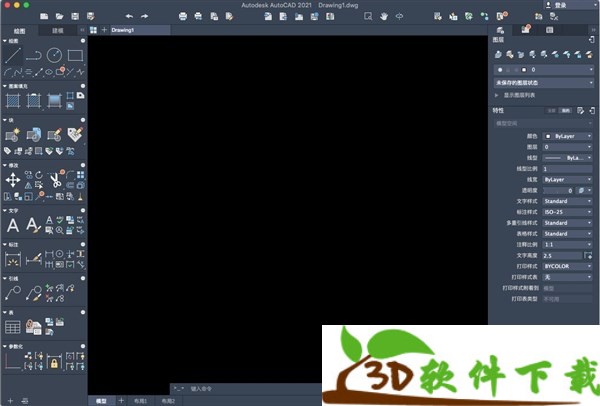Click the Save icon in toolbar
The image size is (600, 406).
[x=75, y=16]
